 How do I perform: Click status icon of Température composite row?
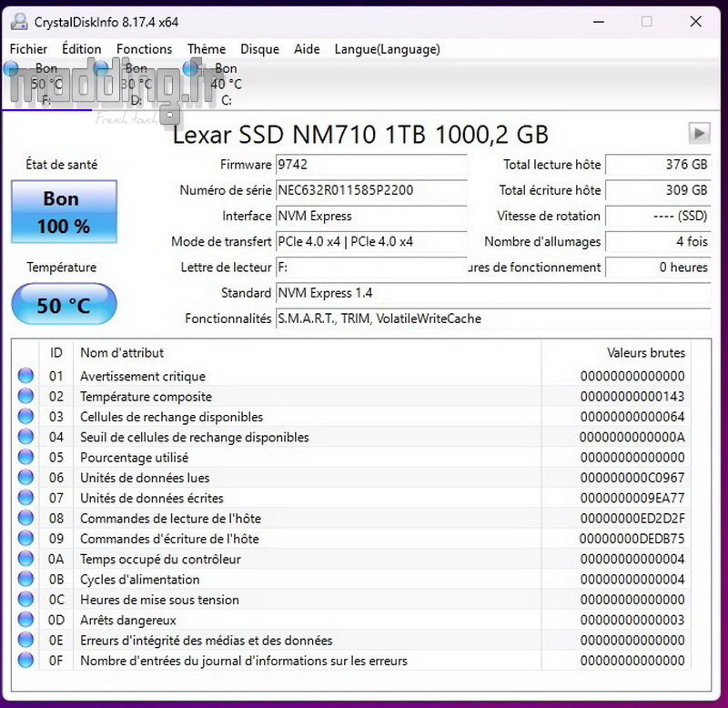click(26, 396)
